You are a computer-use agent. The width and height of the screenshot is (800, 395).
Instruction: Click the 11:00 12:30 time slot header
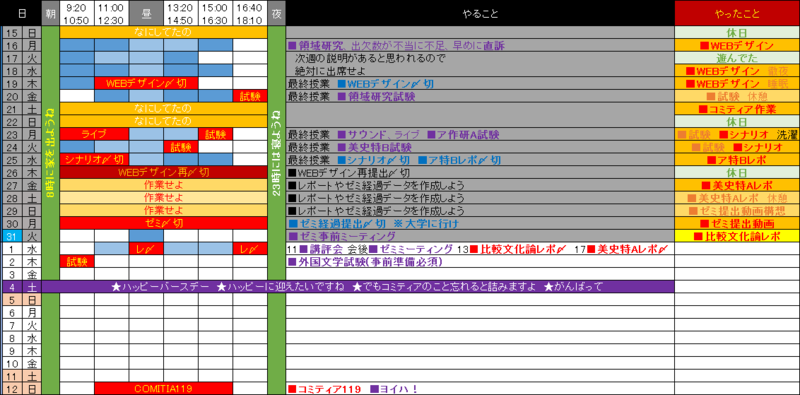[111, 13]
